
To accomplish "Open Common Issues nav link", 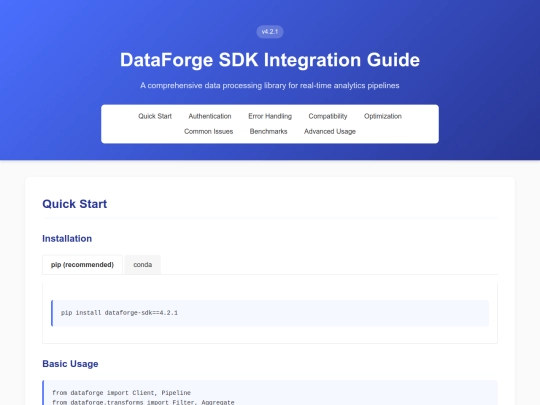I will (208, 132).
